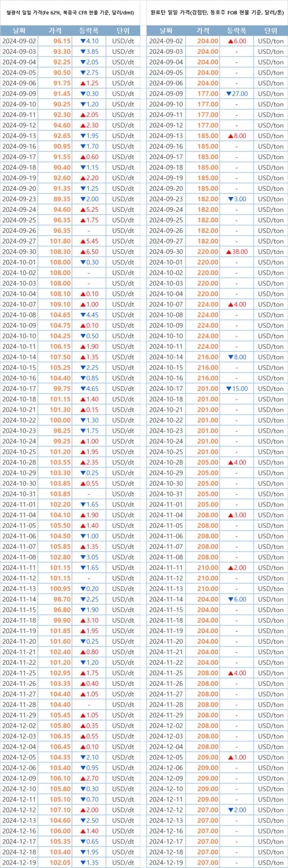
Task: Select the 가격 header in the coking coal table
Action: point(203,31)
